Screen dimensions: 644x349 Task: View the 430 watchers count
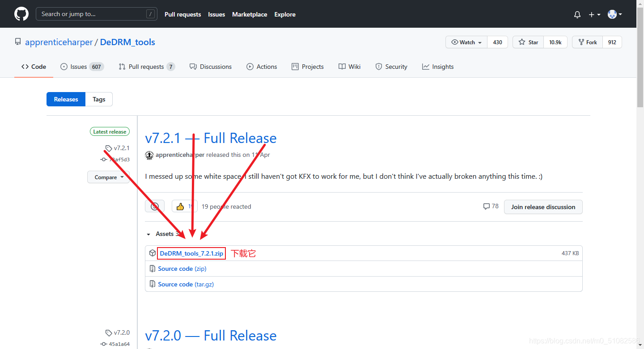tap(497, 42)
